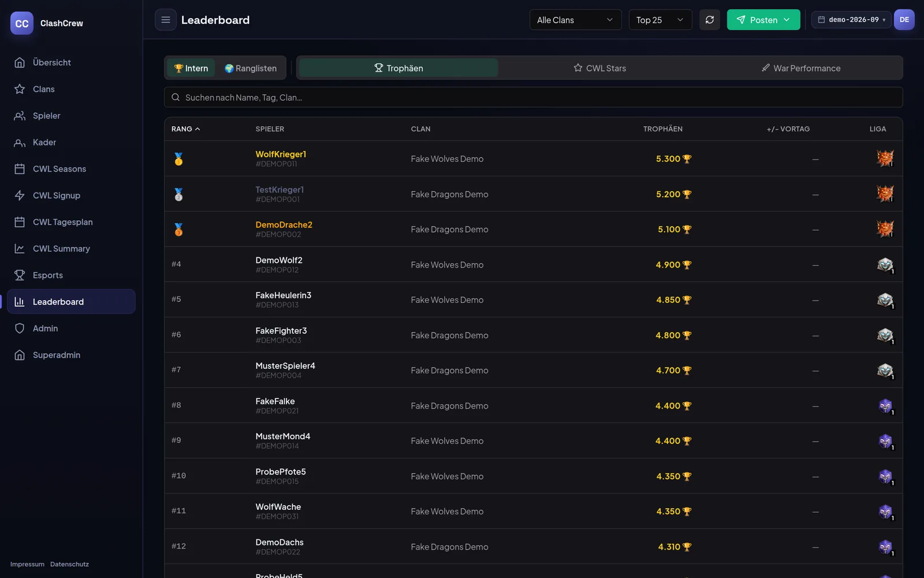Switch to the Intern leaderboard toggle
The image size is (924, 578).
point(191,68)
